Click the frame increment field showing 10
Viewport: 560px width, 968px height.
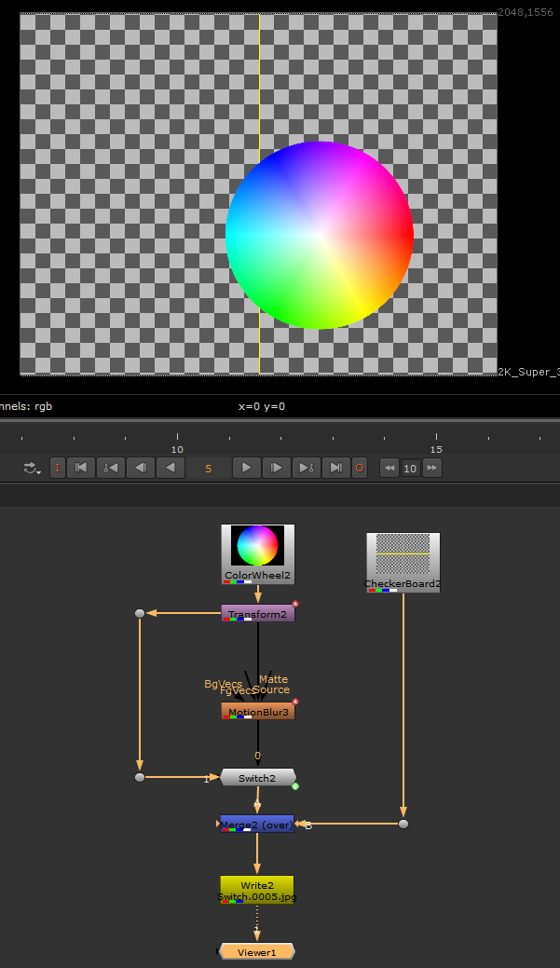tap(410, 469)
